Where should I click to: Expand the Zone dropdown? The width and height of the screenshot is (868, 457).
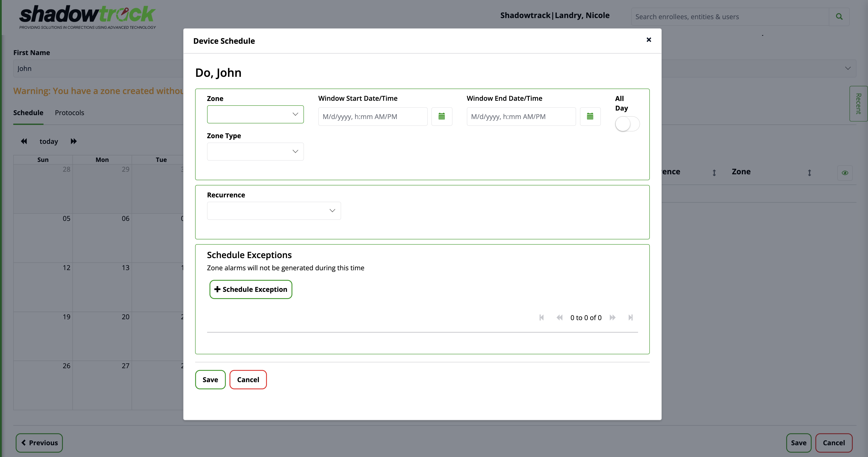255,114
